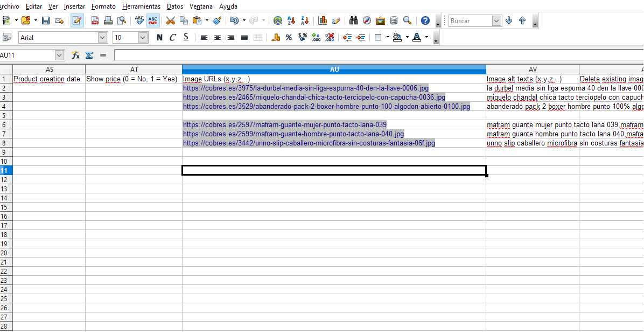Apply currency number format with coins icon
The width and height of the screenshot is (644, 334).
[x=276, y=37]
